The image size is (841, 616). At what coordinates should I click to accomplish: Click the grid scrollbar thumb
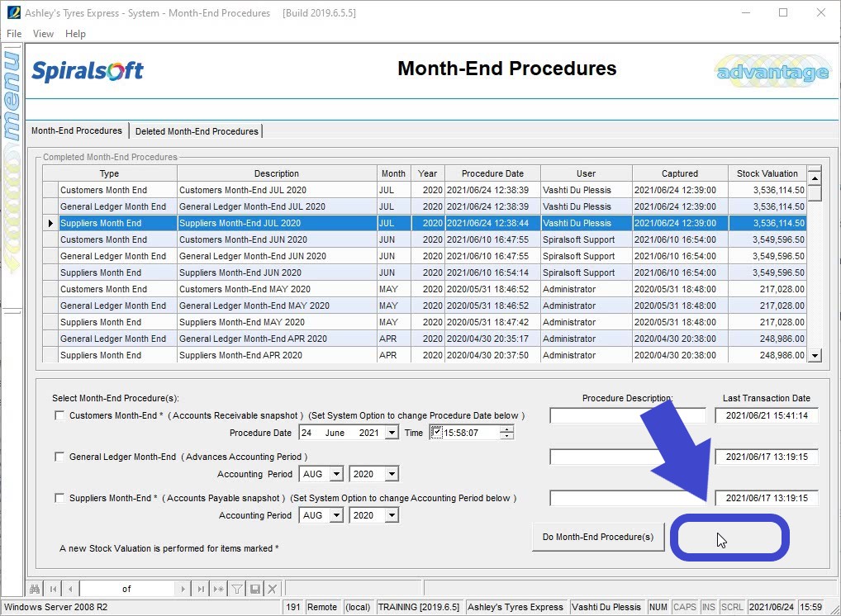[815, 193]
